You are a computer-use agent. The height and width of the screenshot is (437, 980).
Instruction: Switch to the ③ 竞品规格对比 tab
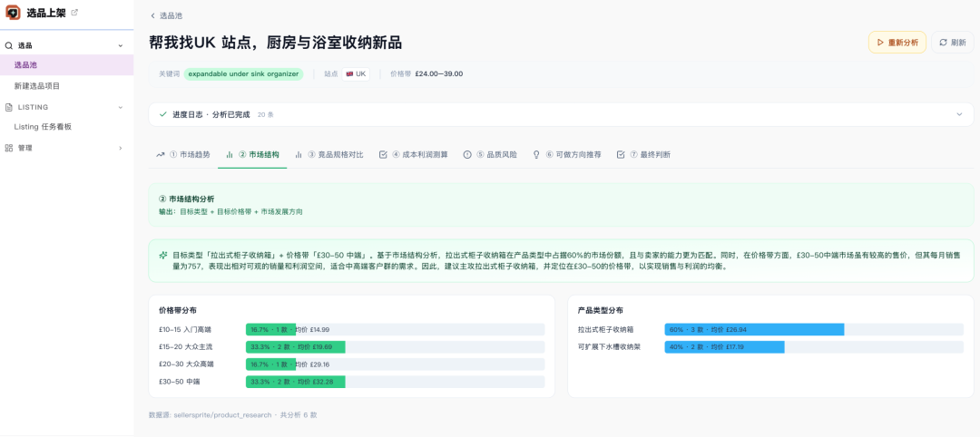[328, 154]
